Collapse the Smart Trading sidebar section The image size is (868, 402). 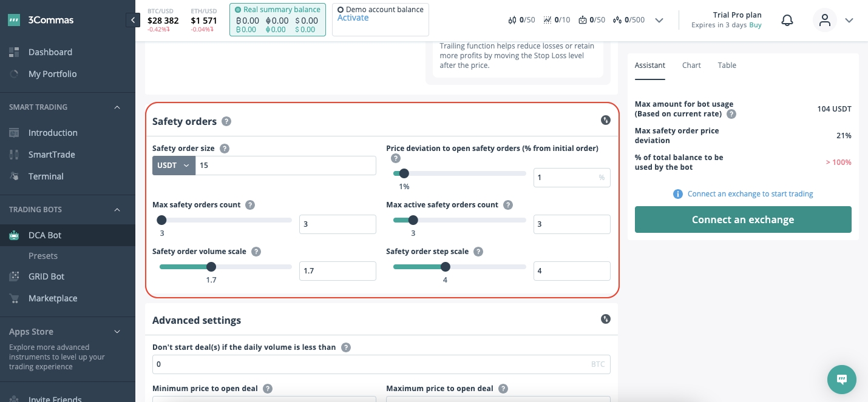coord(117,107)
